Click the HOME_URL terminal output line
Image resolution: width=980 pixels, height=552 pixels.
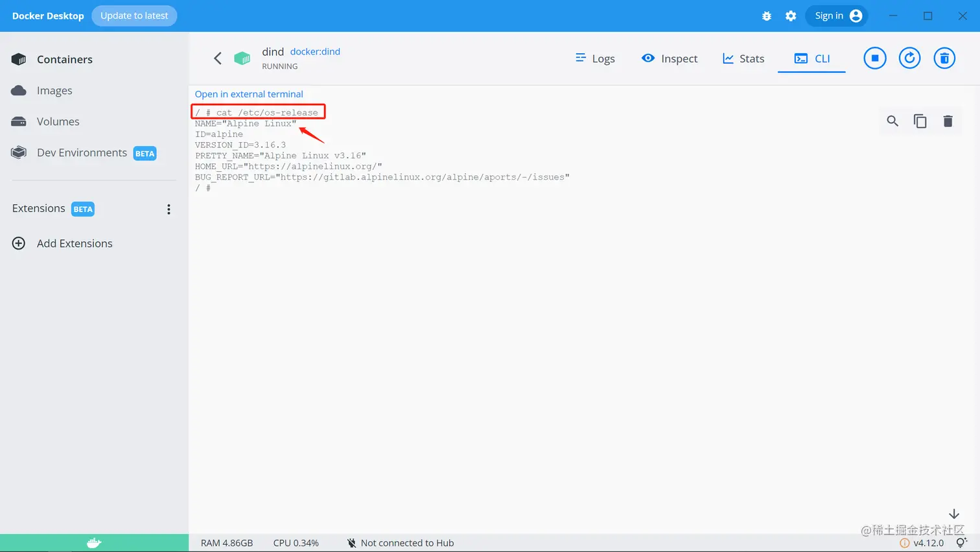pyautogui.click(x=288, y=166)
